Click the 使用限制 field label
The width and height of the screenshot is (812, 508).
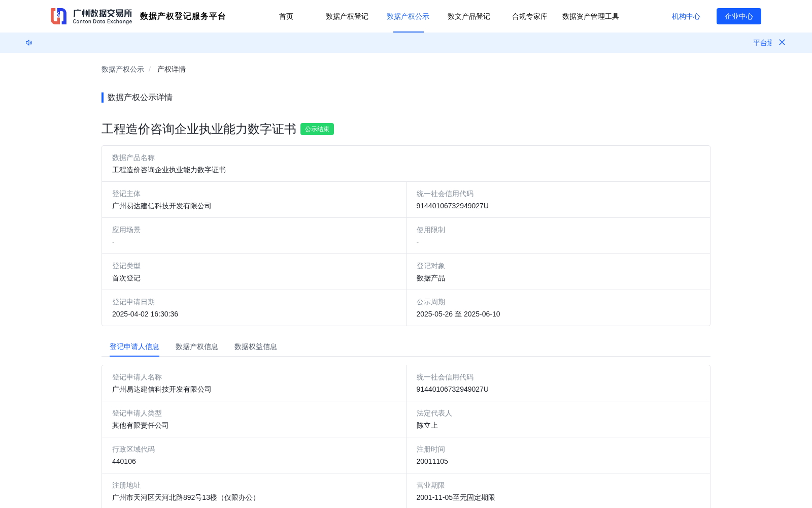[x=431, y=230]
